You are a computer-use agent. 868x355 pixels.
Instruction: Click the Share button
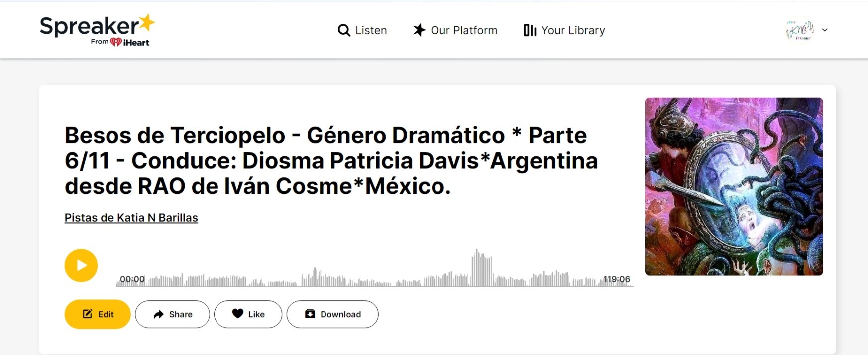click(x=172, y=314)
